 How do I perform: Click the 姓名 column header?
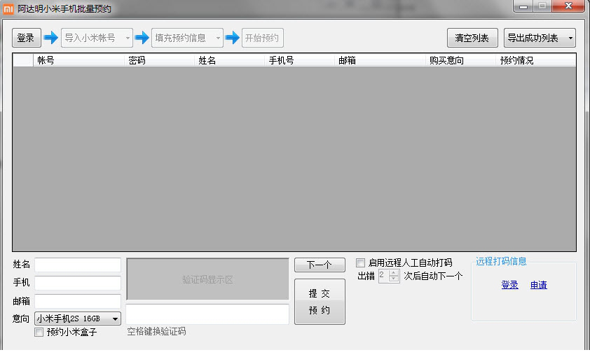[x=230, y=60]
